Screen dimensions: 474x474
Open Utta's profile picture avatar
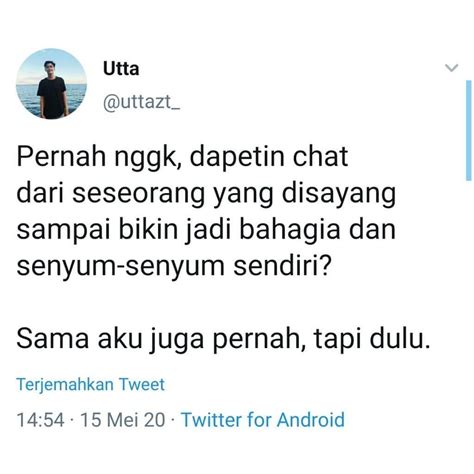(x=51, y=84)
